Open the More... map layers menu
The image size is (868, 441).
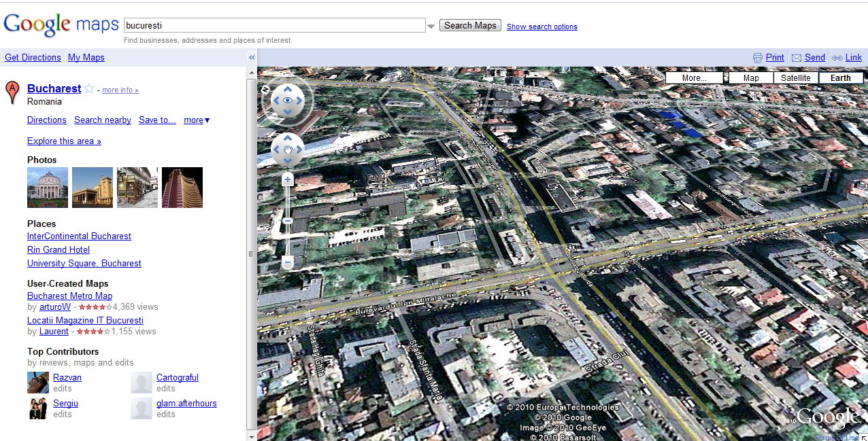[695, 78]
